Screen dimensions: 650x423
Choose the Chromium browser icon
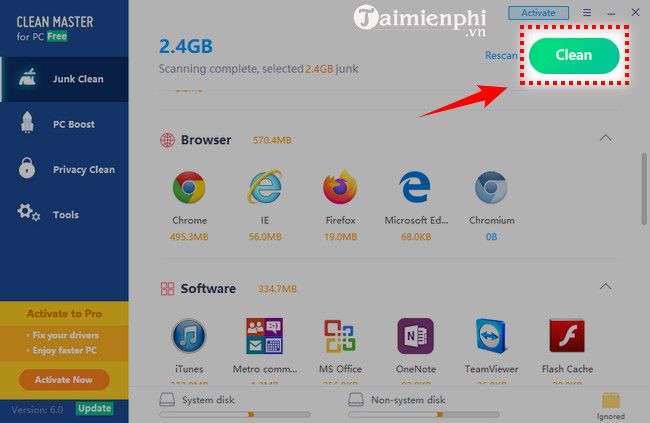coord(491,187)
